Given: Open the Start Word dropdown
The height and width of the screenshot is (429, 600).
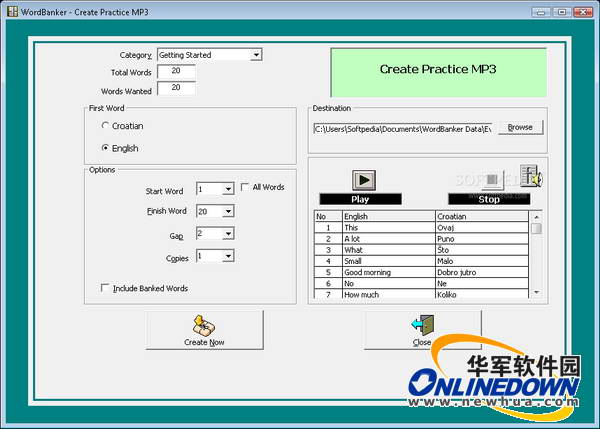Looking at the screenshot, I should point(228,189).
